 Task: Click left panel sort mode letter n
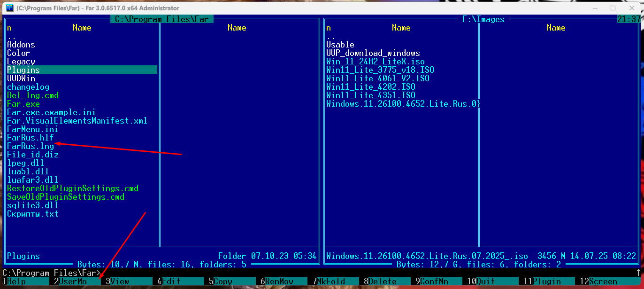pos(9,28)
